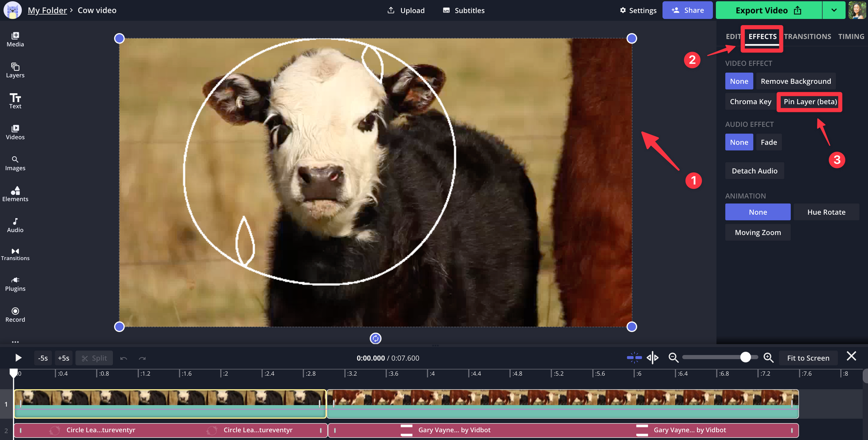The height and width of the screenshot is (440, 868).
Task: Click the Share button
Action: (687, 10)
